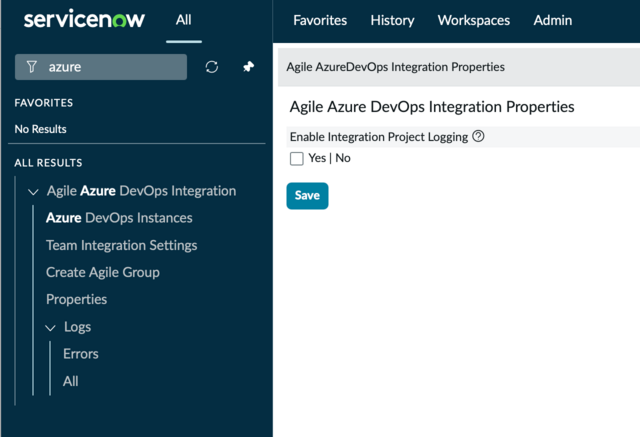Image resolution: width=640 pixels, height=437 pixels.
Task: Open Create Agile Group module
Action: (x=103, y=272)
